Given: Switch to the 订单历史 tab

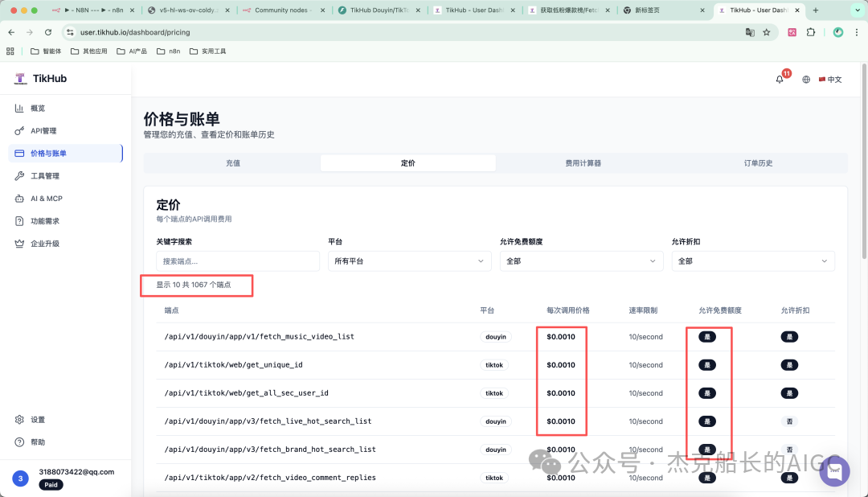Looking at the screenshot, I should tap(758, 163).
